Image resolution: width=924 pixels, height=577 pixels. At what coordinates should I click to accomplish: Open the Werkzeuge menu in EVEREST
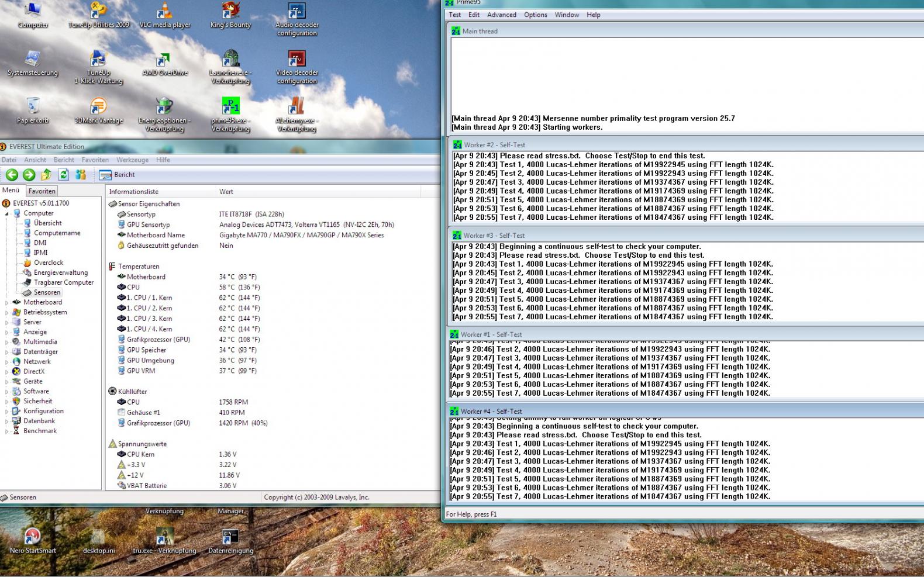(132, 160)
